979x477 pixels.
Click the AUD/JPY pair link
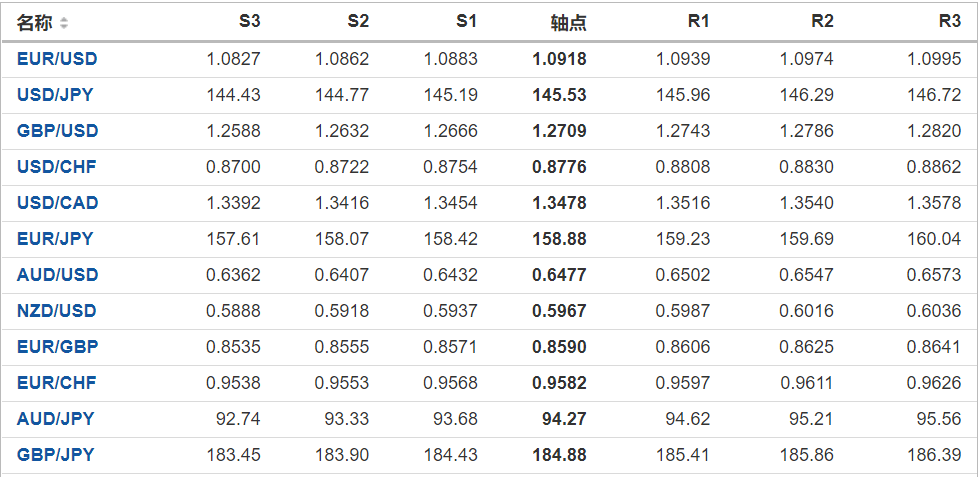[x=55, y=419]
